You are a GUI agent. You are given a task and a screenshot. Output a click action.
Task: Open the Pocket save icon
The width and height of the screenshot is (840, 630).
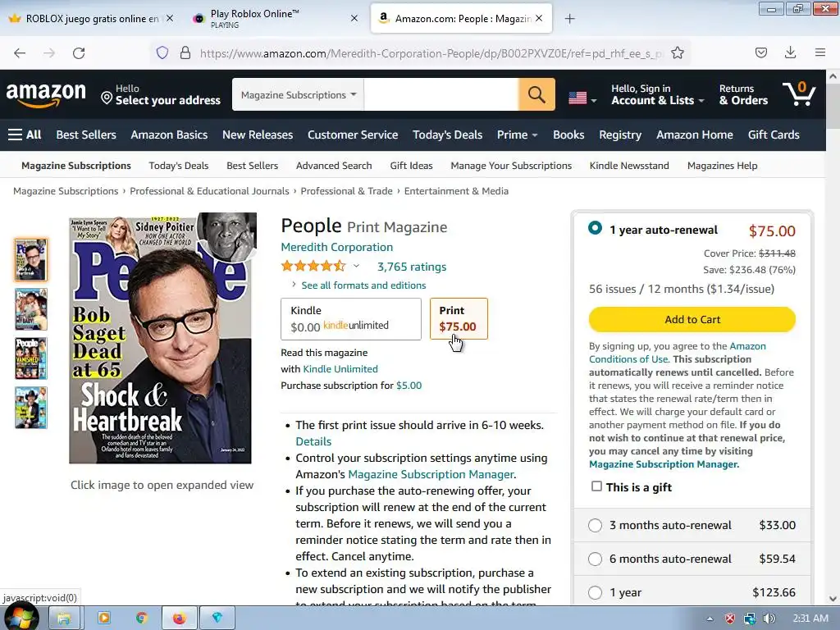coord(760,52)
